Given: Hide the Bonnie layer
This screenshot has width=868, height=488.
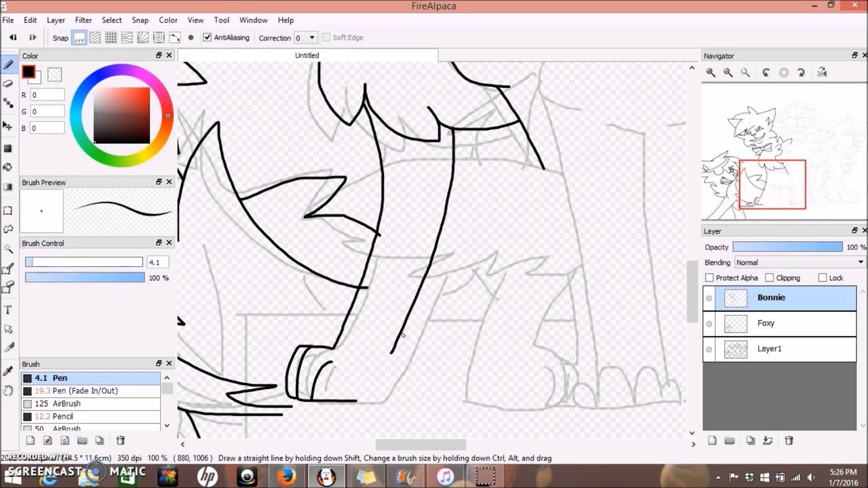Looking at the screenshot, I should 709,298.
